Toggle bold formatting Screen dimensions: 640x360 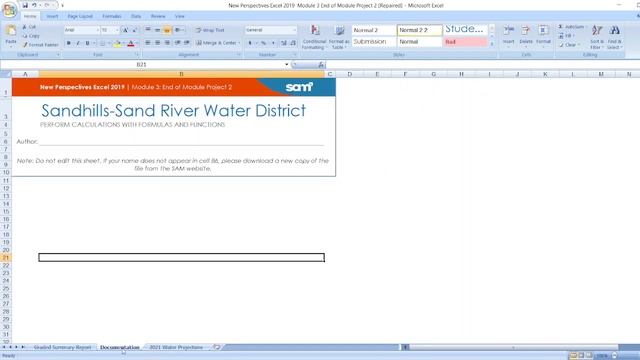click(x=69, y=43)
